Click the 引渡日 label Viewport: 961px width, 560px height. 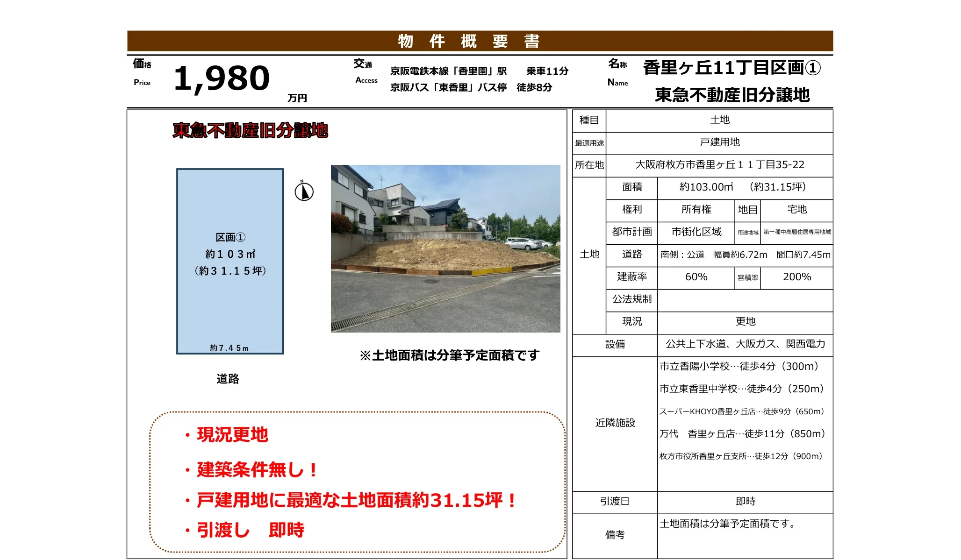pos(615,501)
